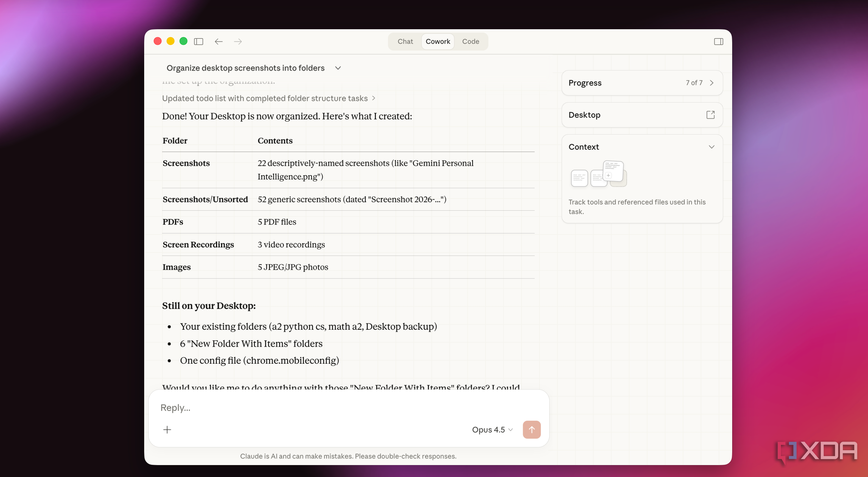This screenshot has width=868, height=477.
Task: Expand the Progress 7 of 7 panel
Action: [x=642, y=83]
